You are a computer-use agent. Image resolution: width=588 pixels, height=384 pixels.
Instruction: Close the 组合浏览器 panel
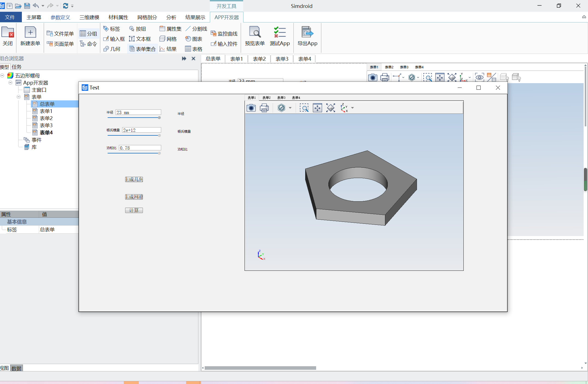[x=193, y=59]
